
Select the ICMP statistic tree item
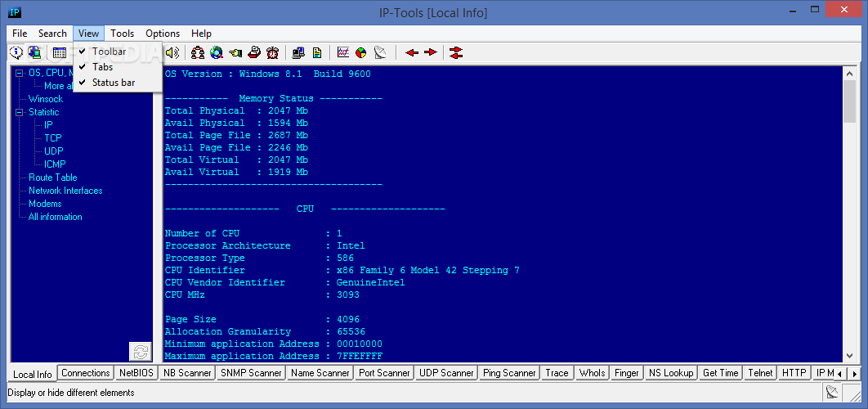pyautogui.click(x=56, y=164)
